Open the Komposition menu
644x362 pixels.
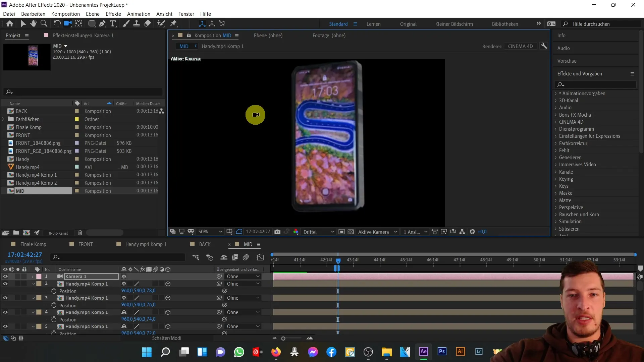click(65, 14)
